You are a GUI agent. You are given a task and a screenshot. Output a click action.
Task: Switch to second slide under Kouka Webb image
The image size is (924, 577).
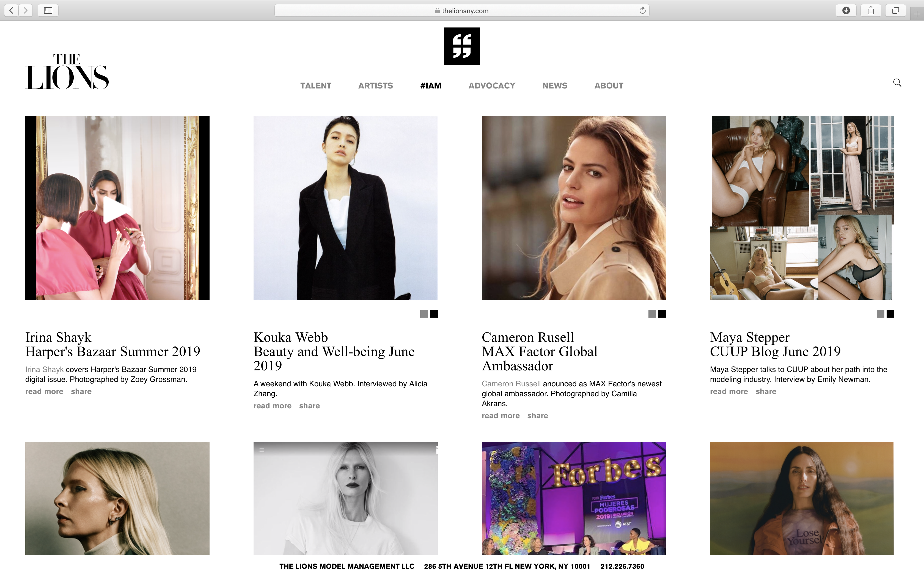[434, 314]
